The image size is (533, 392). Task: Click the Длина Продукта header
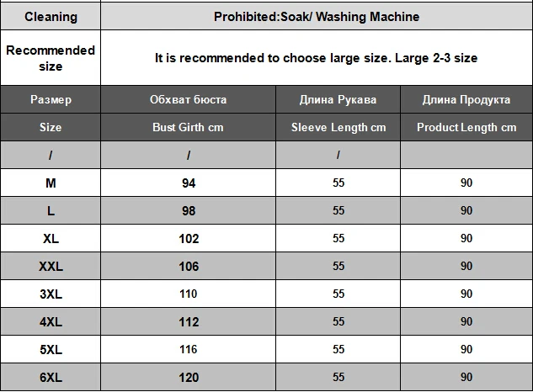point(466,99)
